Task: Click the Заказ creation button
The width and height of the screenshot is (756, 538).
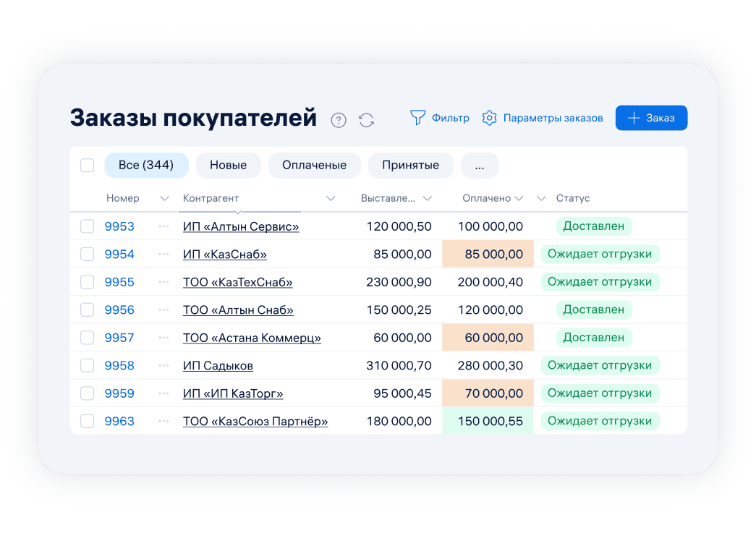Action: 650,117
